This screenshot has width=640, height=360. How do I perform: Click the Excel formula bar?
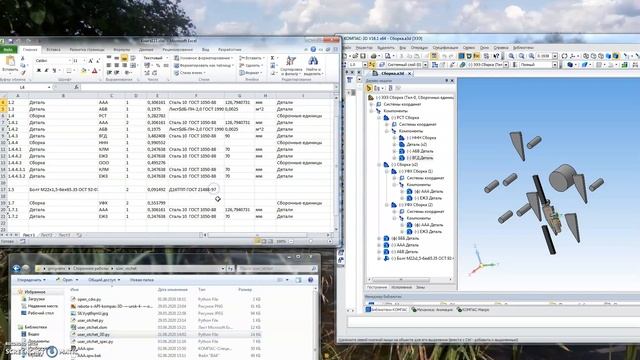pos(207,87)
